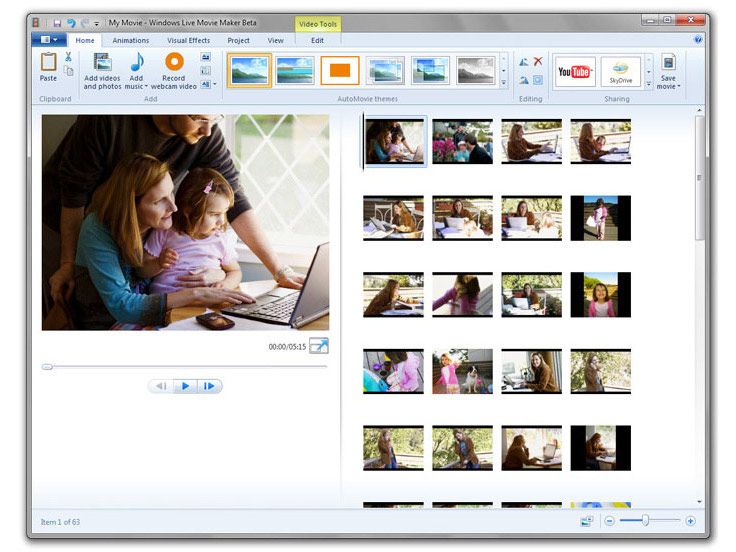
Task: Click the preview seek bar handle
Action: (x=47, y=367)
